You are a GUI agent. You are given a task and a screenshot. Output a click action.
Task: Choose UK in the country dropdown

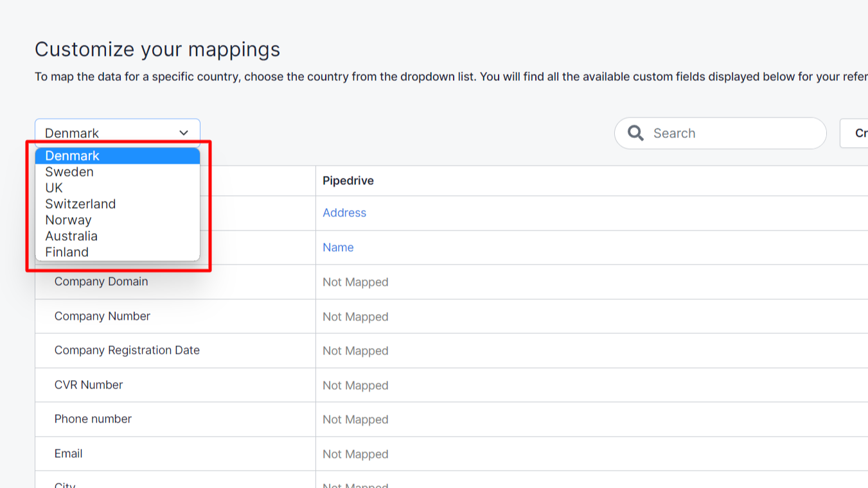pos(54,187)
